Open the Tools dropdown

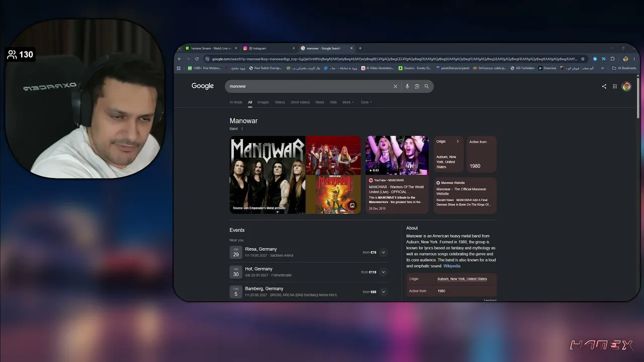tap(366, 102)
